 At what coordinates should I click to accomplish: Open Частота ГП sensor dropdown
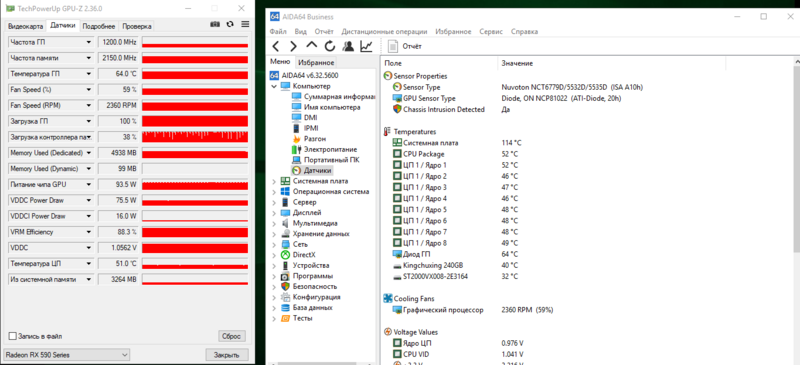(x=89, y=42)
